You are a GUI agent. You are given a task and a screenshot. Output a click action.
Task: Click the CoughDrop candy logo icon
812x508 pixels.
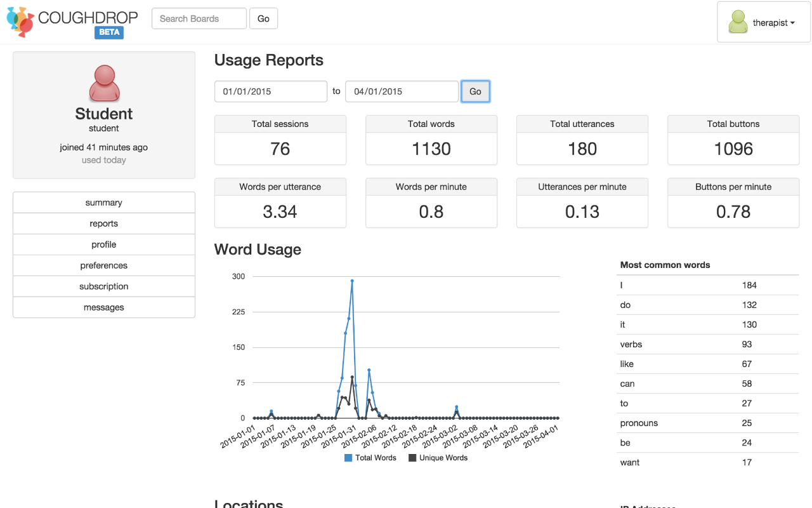coord(20,21)
